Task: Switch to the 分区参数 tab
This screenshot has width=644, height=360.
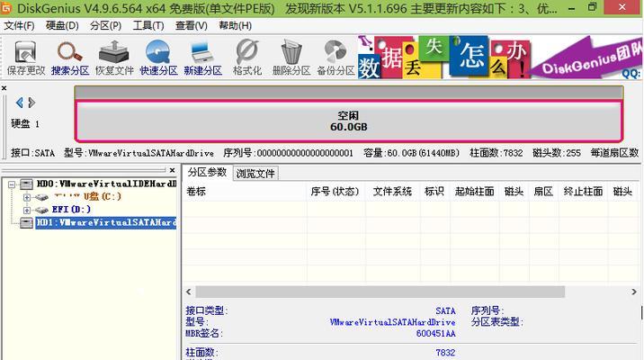Action: [x=208, y=172]
